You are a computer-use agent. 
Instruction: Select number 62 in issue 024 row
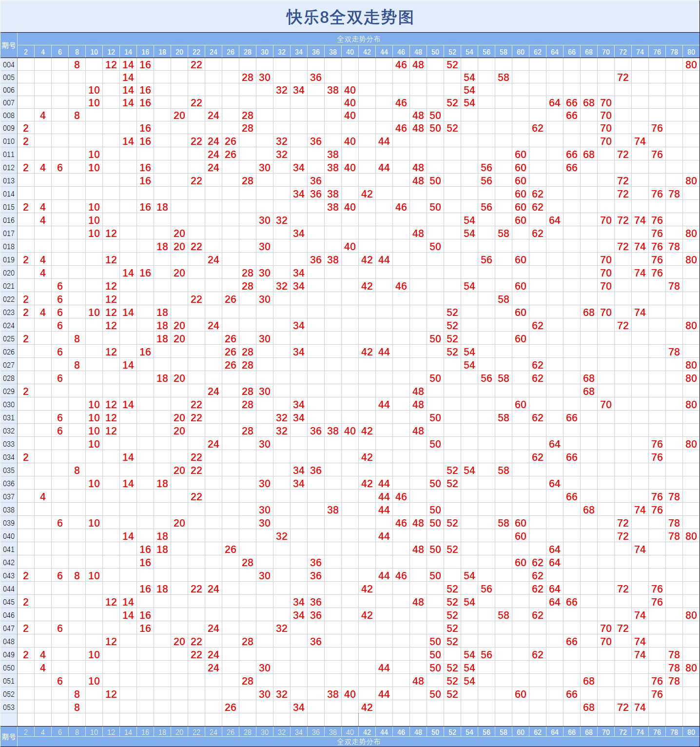tap(538, 325)
